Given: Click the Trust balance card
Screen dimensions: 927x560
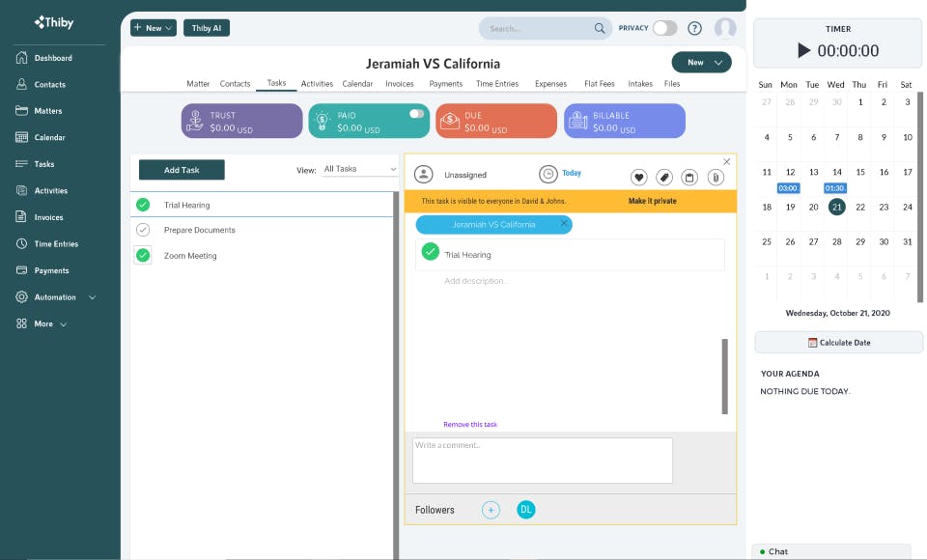Looking at the screenshot, I should (x=241, y=121).
